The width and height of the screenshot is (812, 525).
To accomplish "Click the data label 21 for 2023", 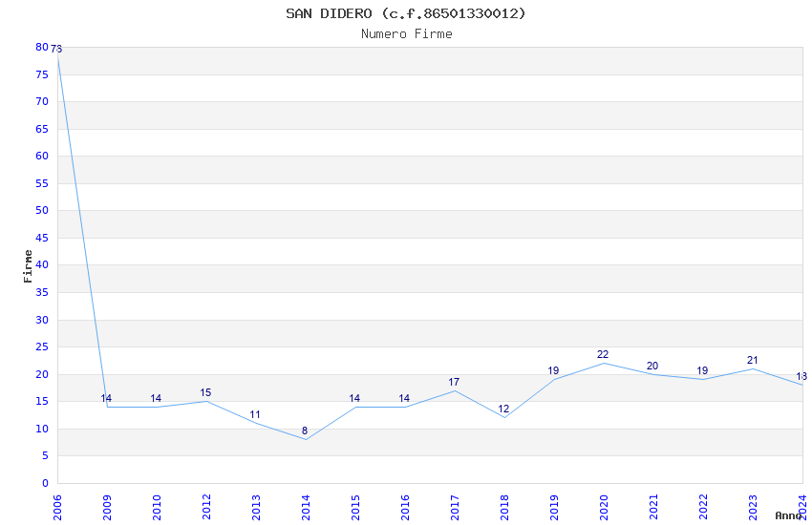I will (x=753, y=360).
